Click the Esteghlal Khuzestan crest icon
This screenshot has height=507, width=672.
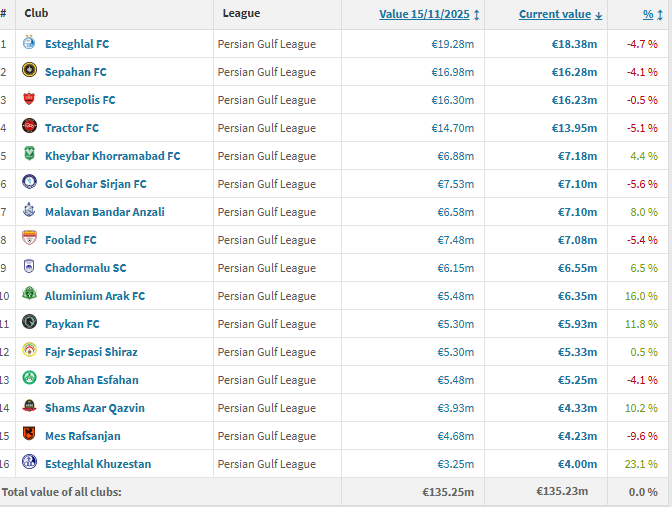(29, 464)
